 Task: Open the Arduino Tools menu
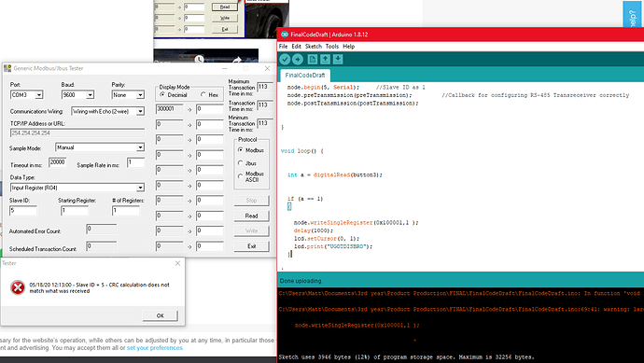tap(332, 47)
